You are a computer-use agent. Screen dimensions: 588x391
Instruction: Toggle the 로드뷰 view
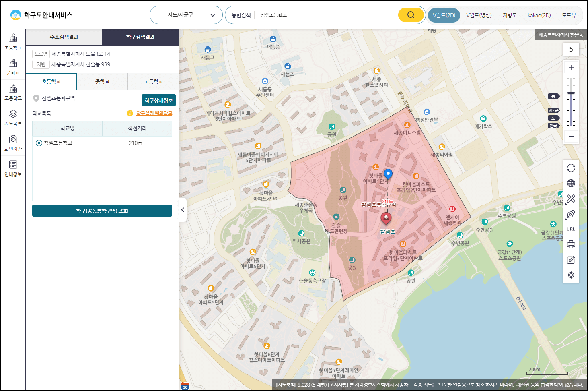tap(569, 15)
